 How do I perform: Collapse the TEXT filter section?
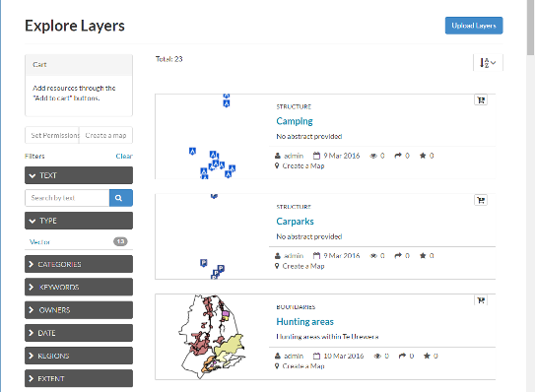coord(79,175)
